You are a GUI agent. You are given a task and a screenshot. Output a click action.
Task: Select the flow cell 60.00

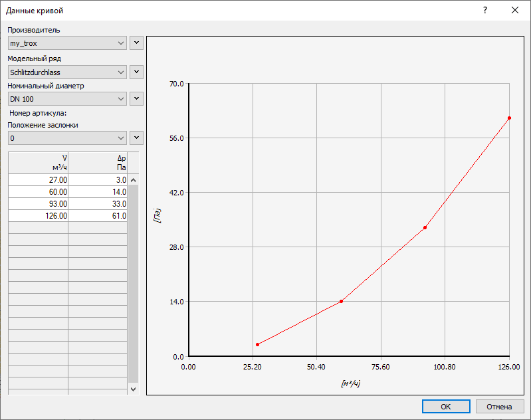coord(39,192)
